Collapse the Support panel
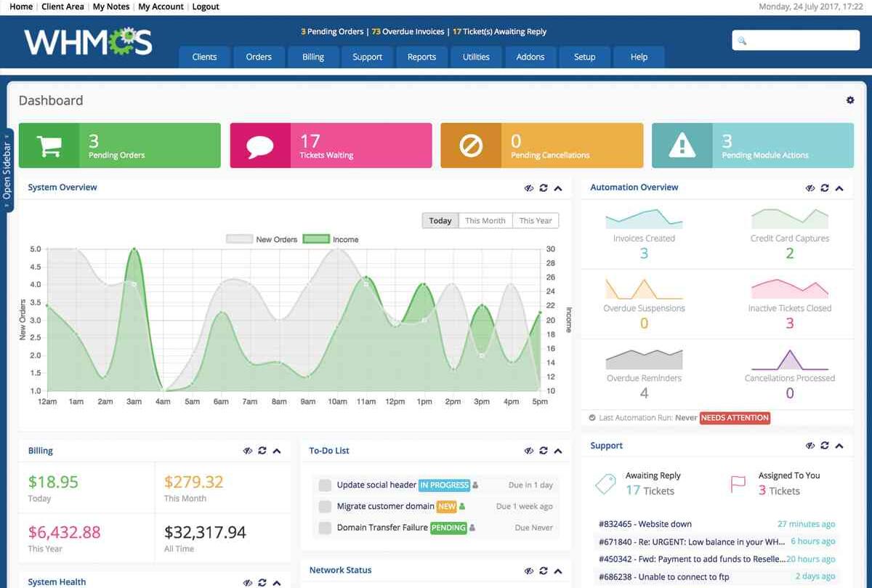The height and width of the screenshot is (588, 872). (x=839, y=446)
